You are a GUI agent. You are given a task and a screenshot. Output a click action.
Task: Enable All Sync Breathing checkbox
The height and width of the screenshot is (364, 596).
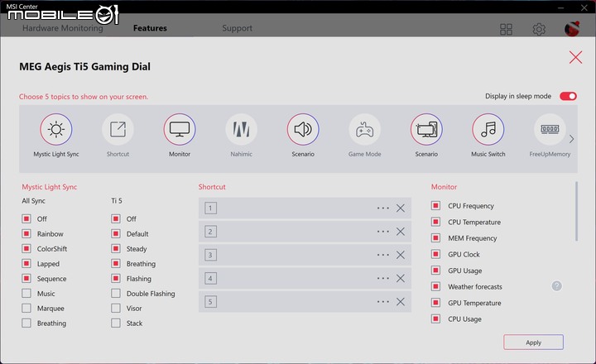coord(26,323)
